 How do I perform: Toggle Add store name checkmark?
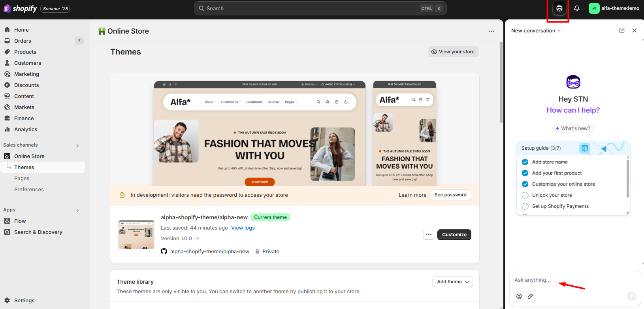tap(525, 162)
